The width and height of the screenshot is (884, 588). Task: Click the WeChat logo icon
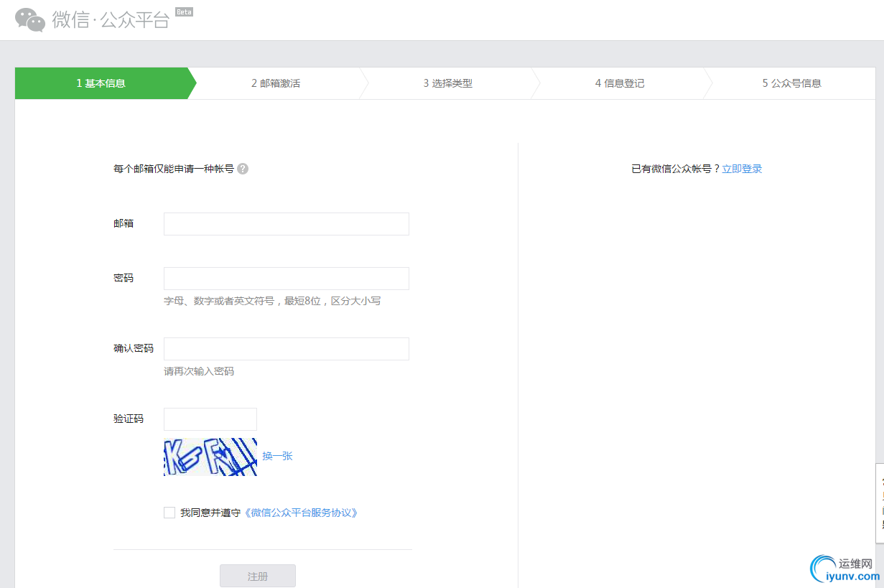[x=30, y=20]
